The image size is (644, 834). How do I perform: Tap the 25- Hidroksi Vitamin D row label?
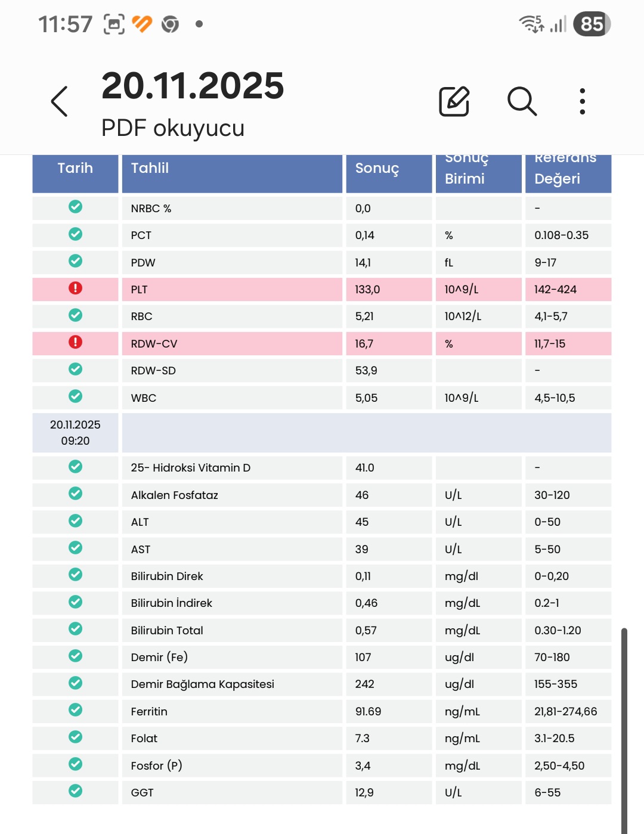[x=191, y=468]
